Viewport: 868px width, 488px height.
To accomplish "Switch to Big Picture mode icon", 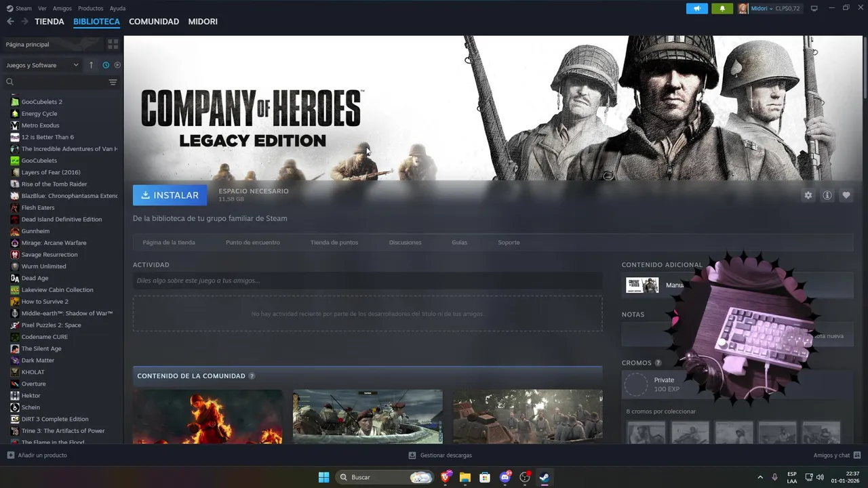I will coord(814,8).
